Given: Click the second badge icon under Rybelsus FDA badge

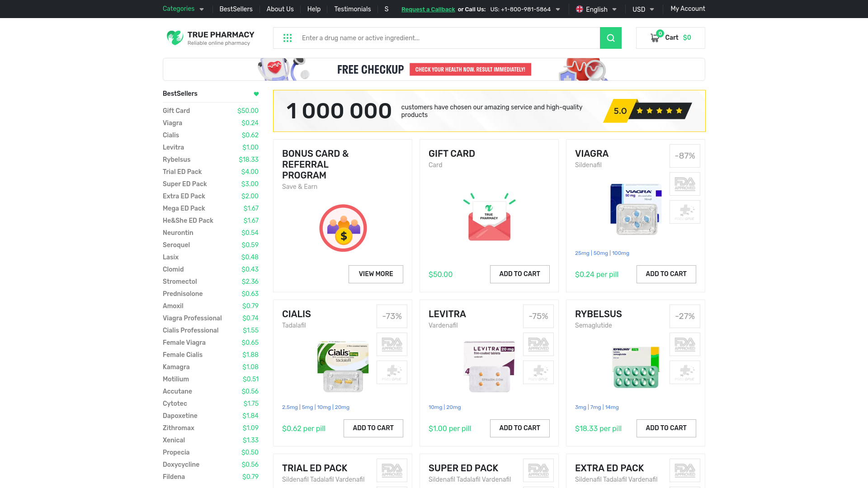Looking at the screenshot, I should [x=685, y=372].
